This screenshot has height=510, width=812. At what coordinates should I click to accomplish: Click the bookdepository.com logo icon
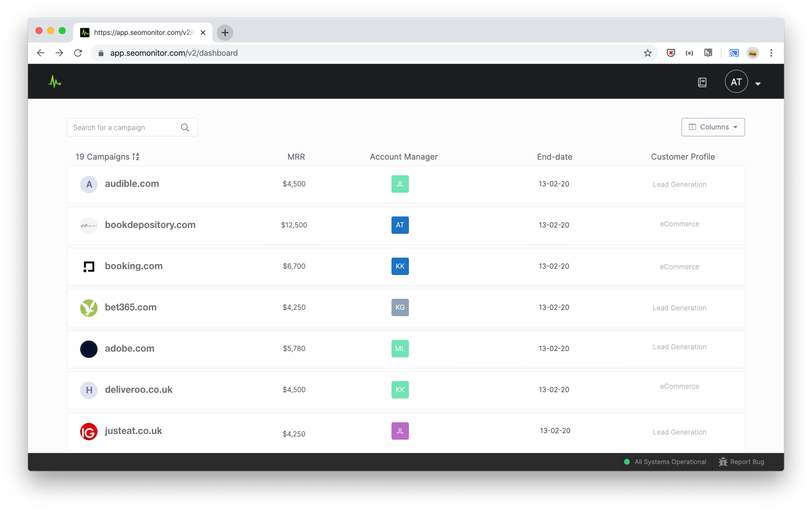click(89, 226)
